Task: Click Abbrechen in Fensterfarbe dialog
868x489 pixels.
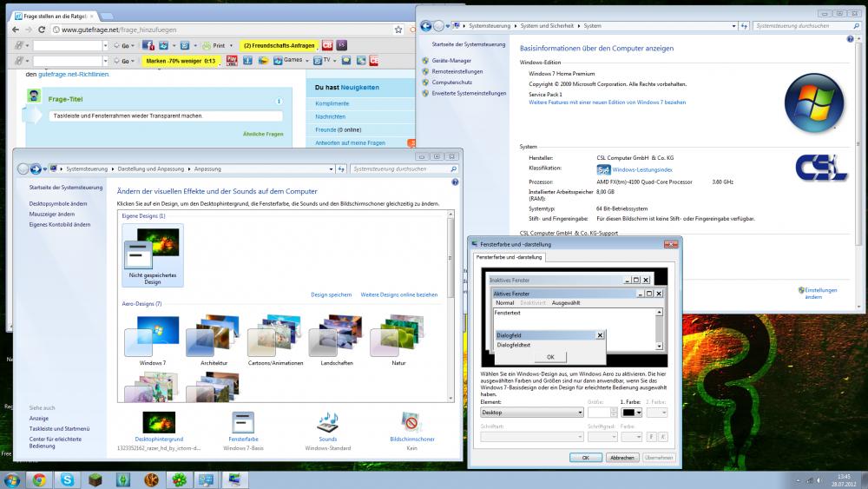Action: 622,458
